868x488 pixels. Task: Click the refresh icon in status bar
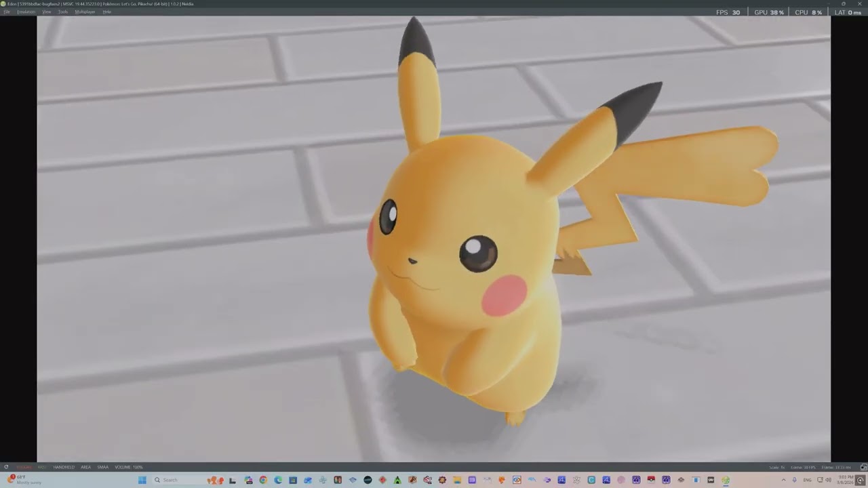tap(6, 467)
